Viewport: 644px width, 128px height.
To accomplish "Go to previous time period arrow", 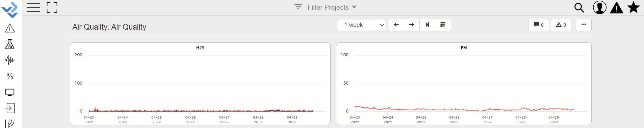I will 396,25.
